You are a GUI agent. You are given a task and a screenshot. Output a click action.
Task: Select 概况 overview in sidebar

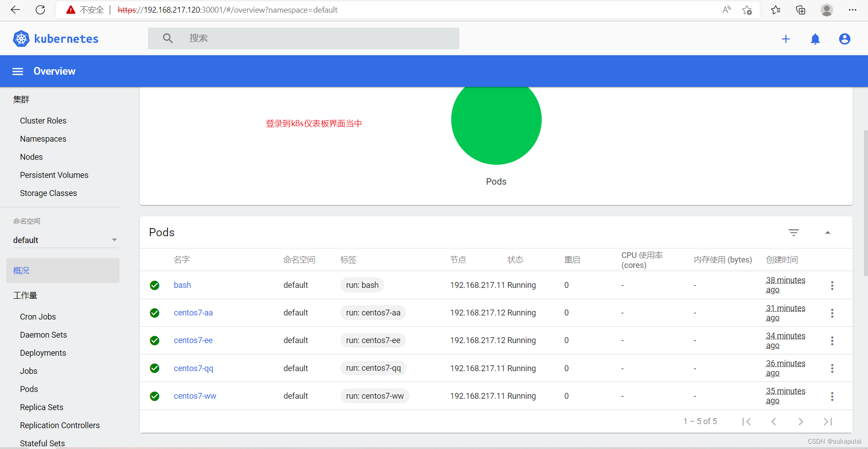click(x=63, y=271)
